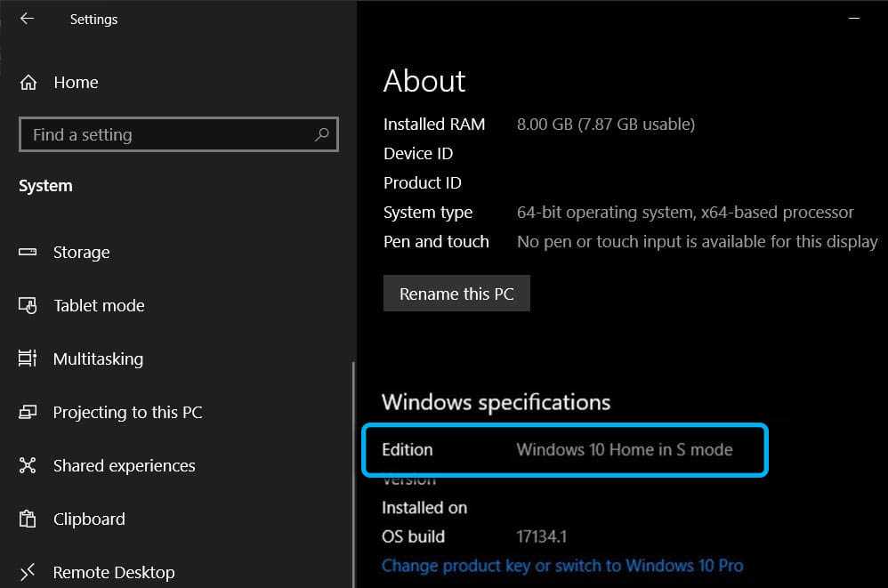Click the System heading in sidebar

click(45, 186)
